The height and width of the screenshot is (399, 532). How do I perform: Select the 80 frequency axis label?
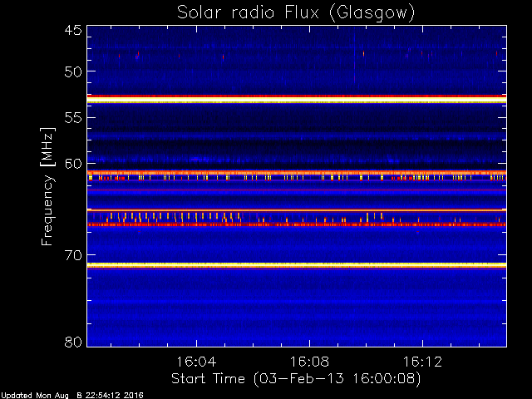click(x=73, y=342)
